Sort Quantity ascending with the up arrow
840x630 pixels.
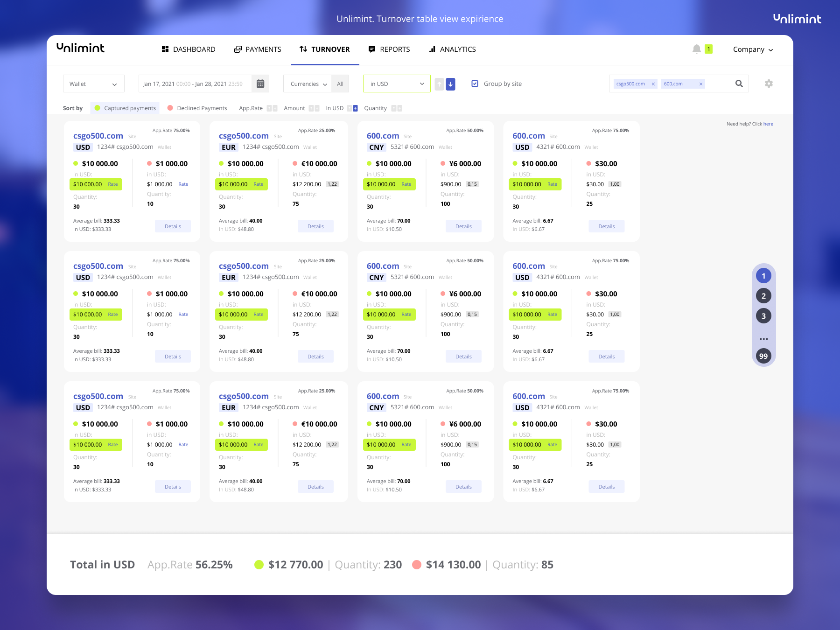tap(393, 108)
